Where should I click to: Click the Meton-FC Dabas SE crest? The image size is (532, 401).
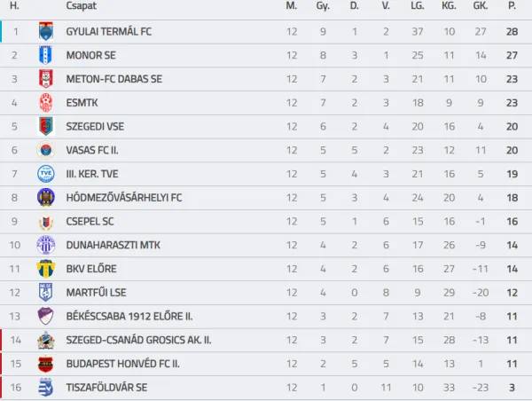coord(46,79)
